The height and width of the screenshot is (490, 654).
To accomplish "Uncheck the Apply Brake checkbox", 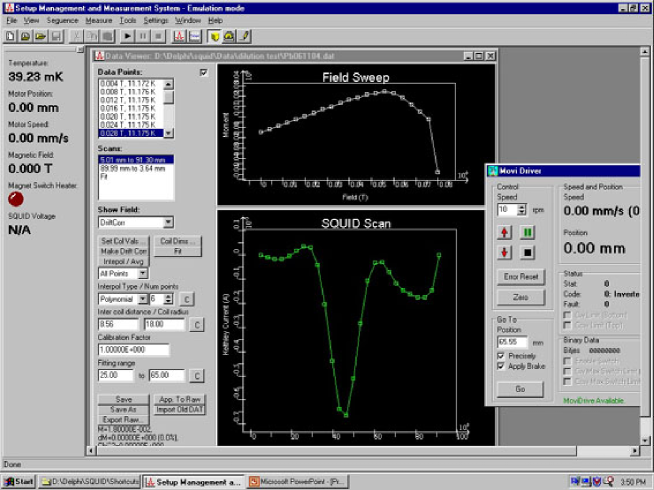I will [502, 366].
